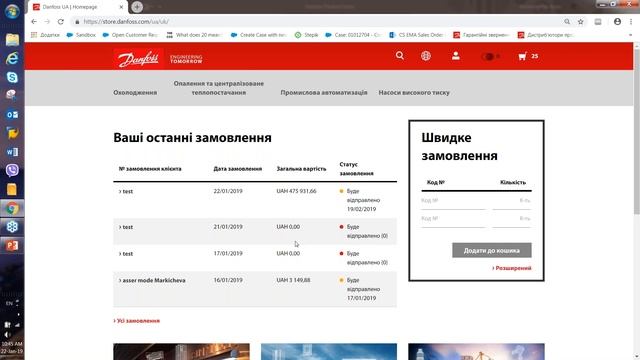Viewport: 640px width, 360px height.
Task: Open the user account icon
Action: coord(456,56)
